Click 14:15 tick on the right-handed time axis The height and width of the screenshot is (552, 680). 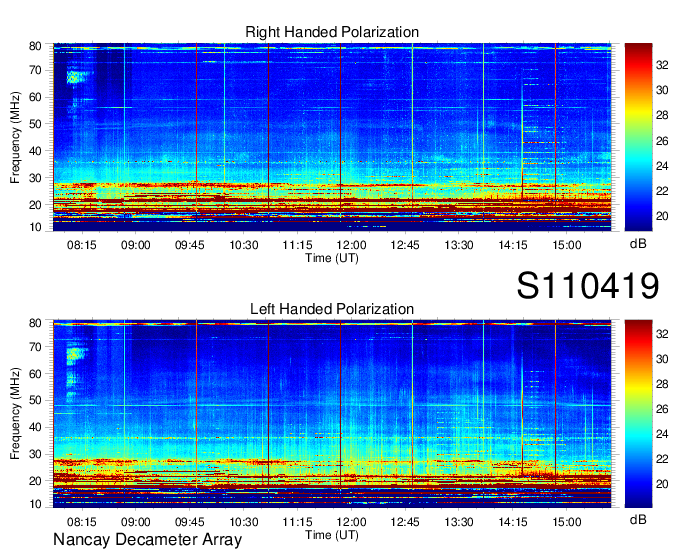coord(513,245)
